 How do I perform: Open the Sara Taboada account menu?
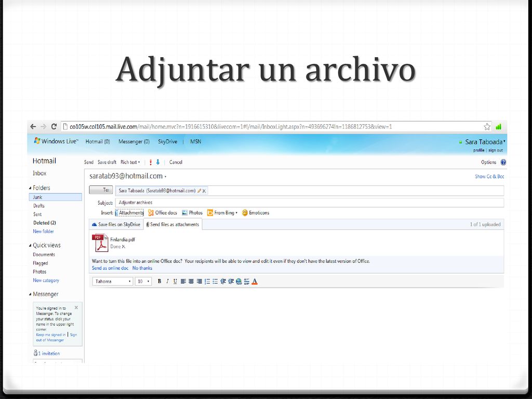(485, 142)
